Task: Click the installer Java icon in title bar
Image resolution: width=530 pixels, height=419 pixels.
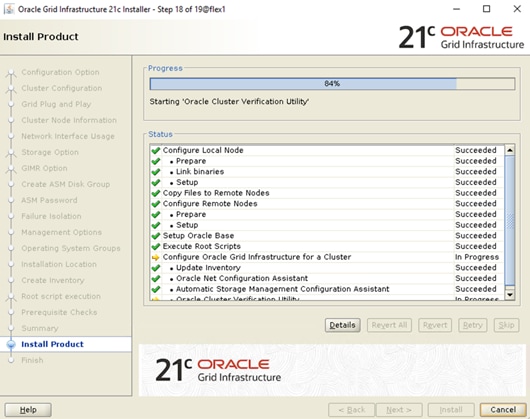Action: pos(9,9)
